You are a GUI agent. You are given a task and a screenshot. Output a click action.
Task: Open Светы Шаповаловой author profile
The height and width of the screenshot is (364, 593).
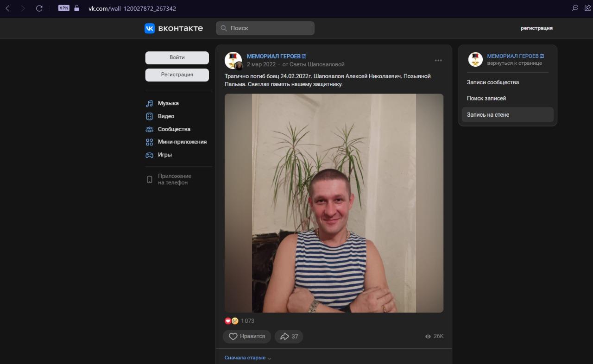[317, 64]
